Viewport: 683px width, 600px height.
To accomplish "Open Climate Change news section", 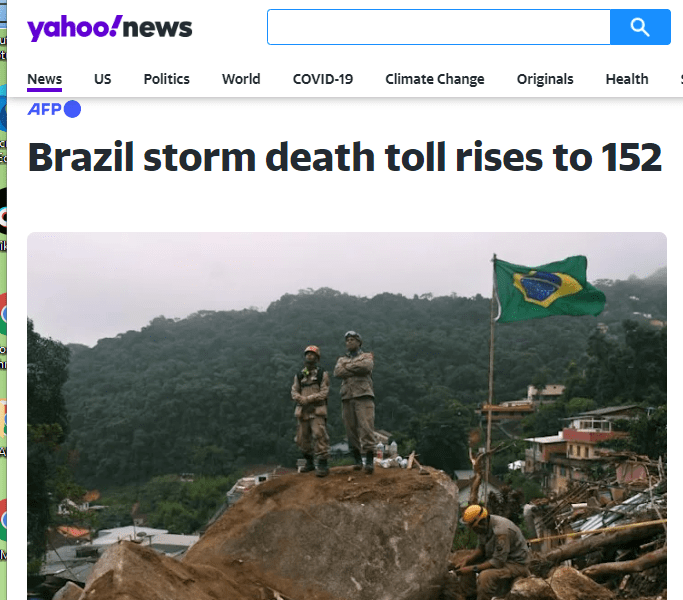I will click(x=435, y=79).
